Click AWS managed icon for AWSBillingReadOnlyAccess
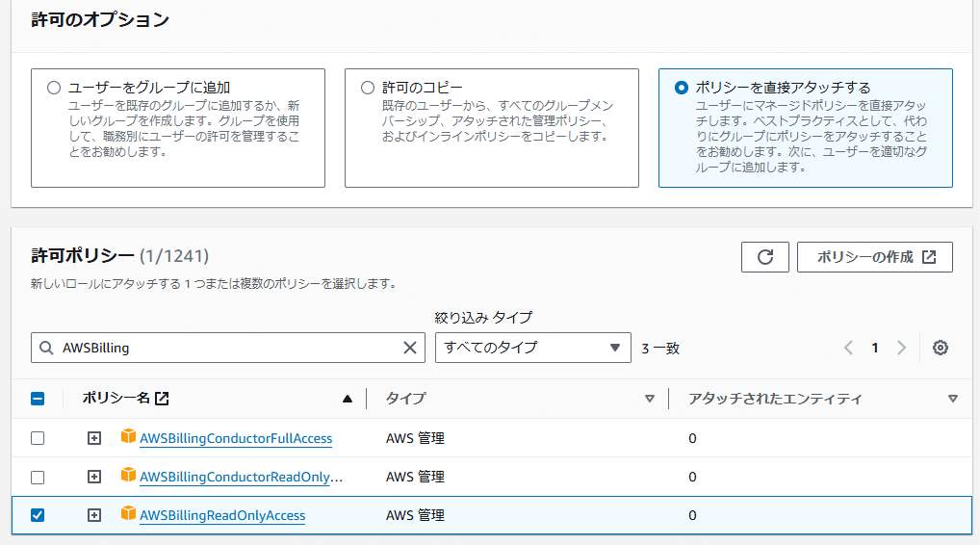 [128, 513]
